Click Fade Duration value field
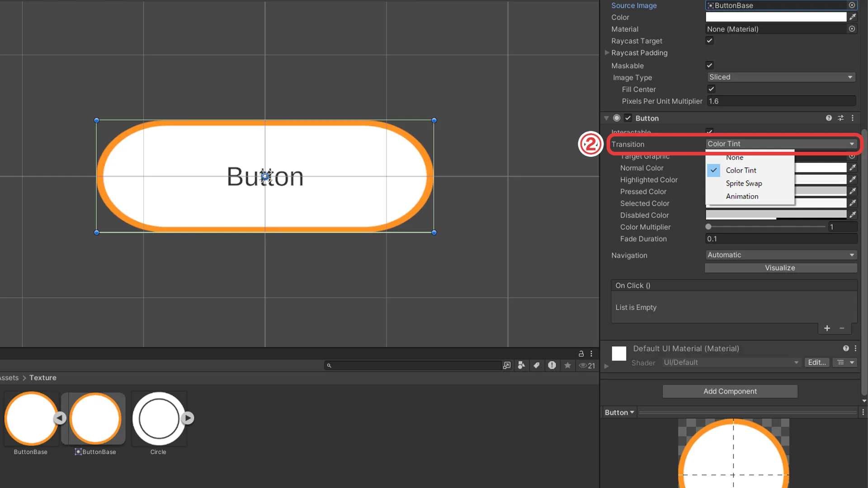Viewport: 868px width, 488px height. point(781,239)
